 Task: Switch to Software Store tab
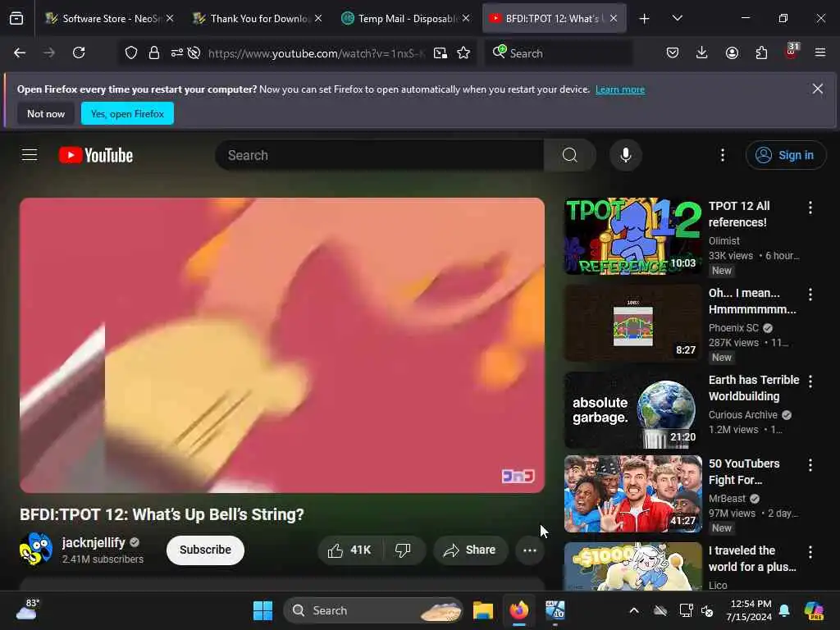(109, 18)
